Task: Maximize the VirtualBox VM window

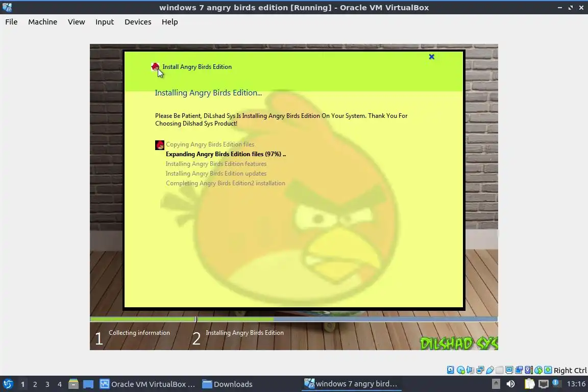Action: click(x=571, y=8)
